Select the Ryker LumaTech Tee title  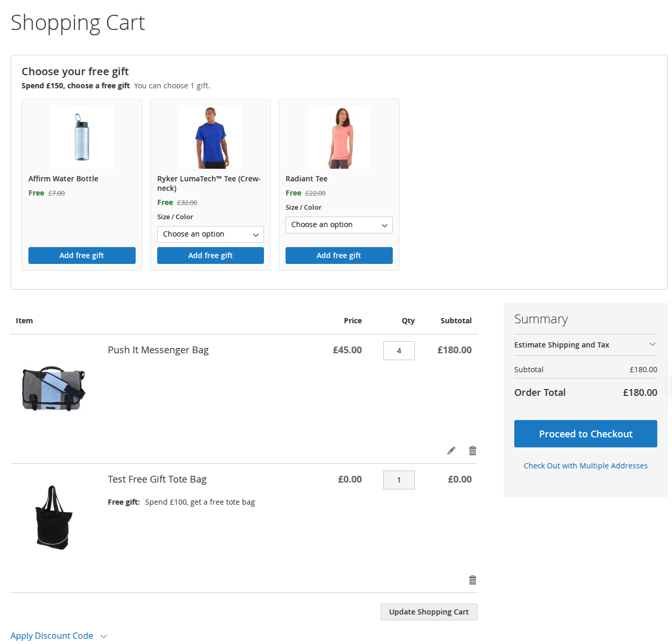tap(209, 183)
